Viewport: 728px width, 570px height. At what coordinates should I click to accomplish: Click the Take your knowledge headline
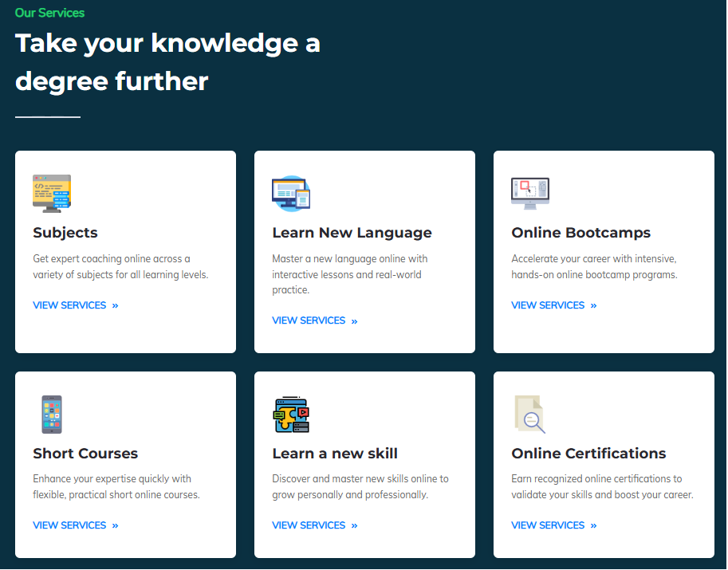(x=167, y=62)
